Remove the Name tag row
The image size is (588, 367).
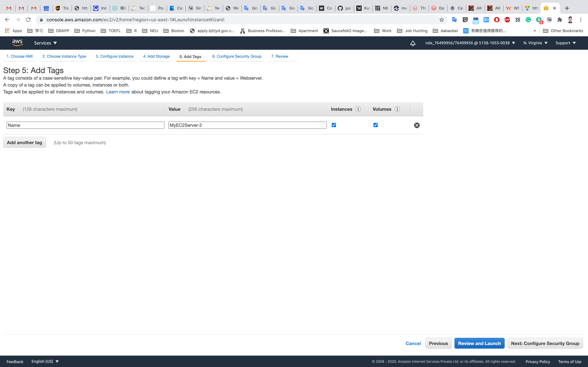click(x=417, y=125)
